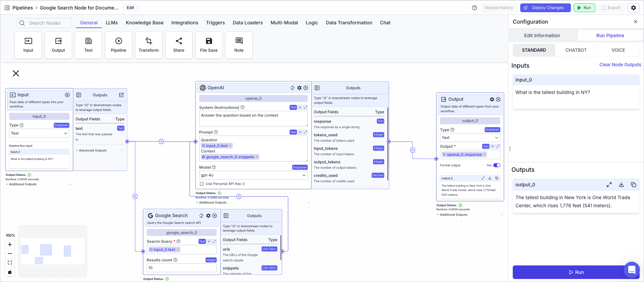The height and width of the screenshot is (282, 644).
Task: Click the Search Nodes field
Action: 44,23
